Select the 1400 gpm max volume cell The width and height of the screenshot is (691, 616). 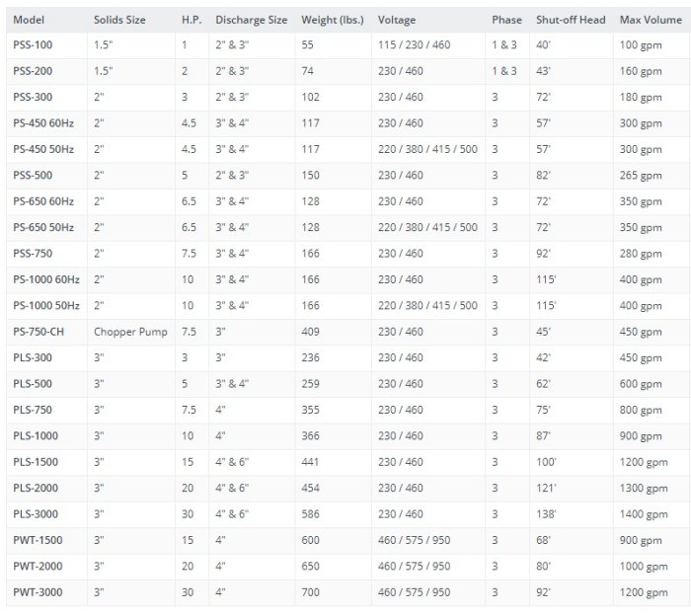tap(641, 514)
